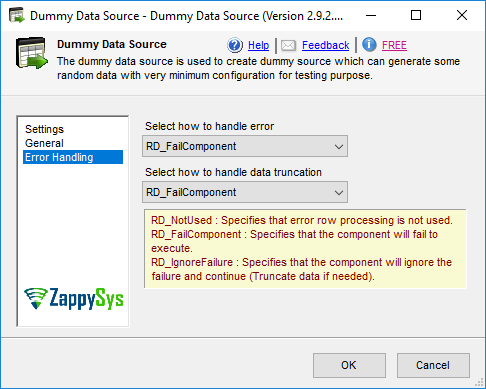
Task: Open the Help link
Action: 258,45
